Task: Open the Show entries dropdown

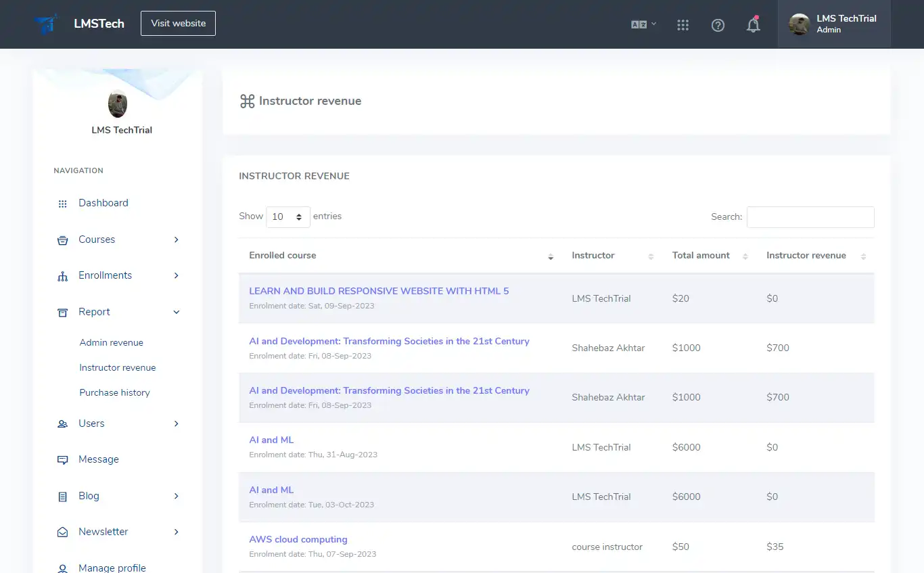Action: pos(287,216)
